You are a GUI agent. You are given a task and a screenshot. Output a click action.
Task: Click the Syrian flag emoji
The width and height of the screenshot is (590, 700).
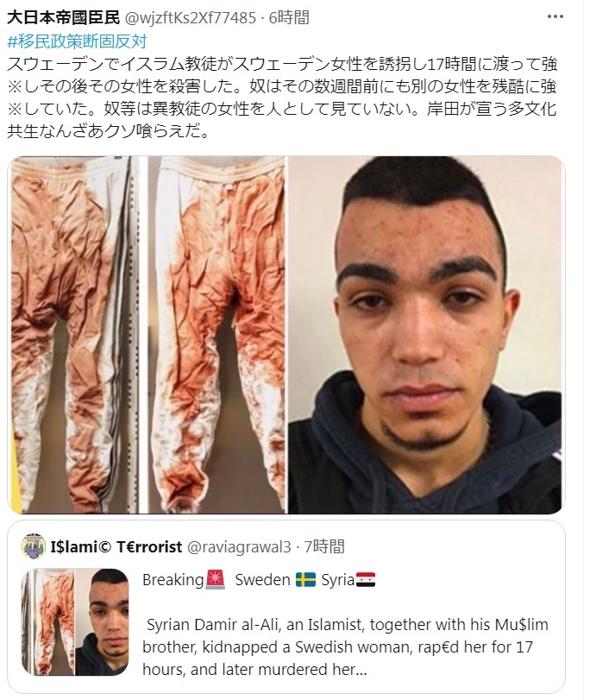click(366, 580)
